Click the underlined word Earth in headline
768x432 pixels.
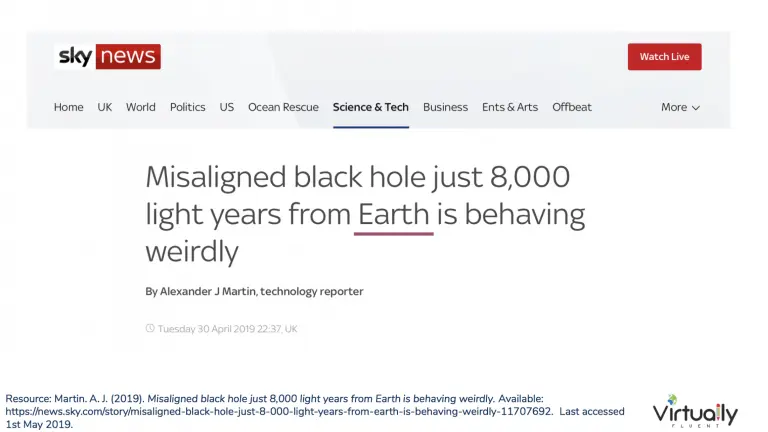coord(394,215)
